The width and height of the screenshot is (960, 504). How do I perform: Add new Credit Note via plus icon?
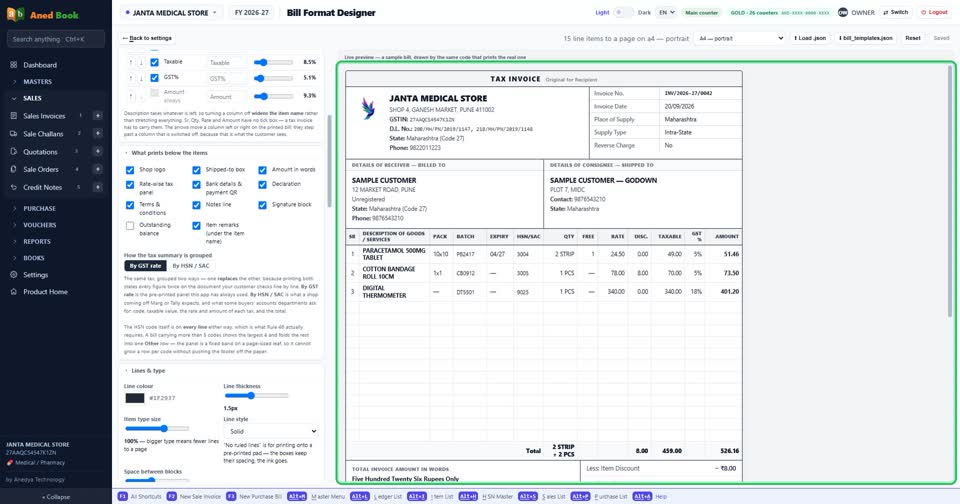click(97, 187)
